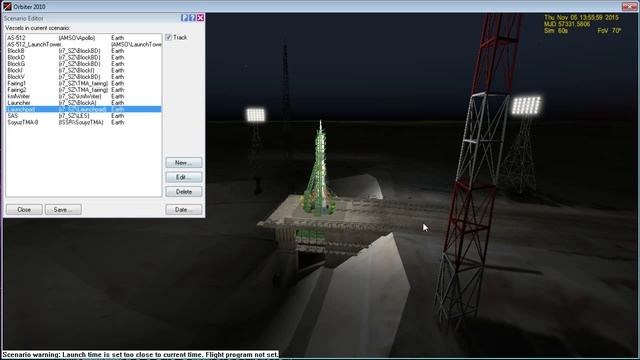Select the AS-512_LaunchTower vessel row
The image size is (640, 360).
pos(84,44)
